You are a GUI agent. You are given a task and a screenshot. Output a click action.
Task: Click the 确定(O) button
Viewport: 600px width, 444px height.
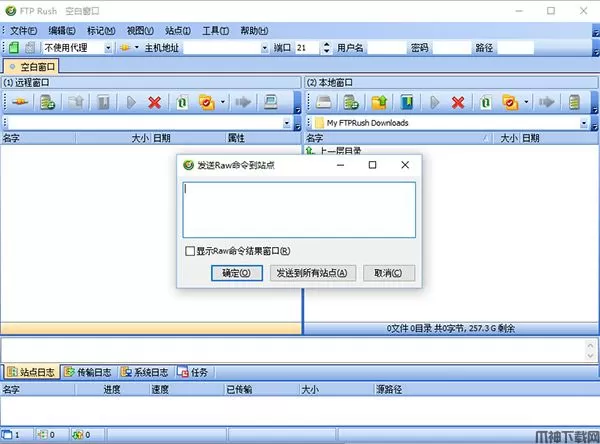[236, 273]
